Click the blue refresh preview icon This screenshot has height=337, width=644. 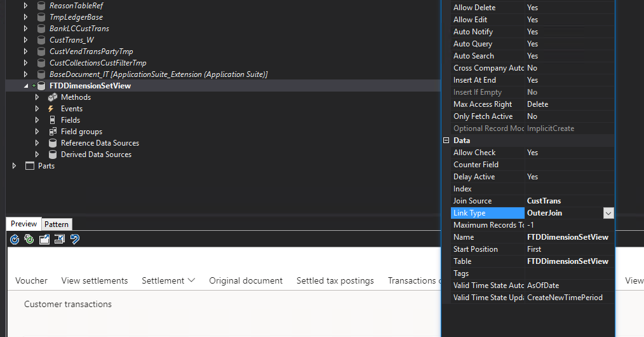[x=15, y=239]
